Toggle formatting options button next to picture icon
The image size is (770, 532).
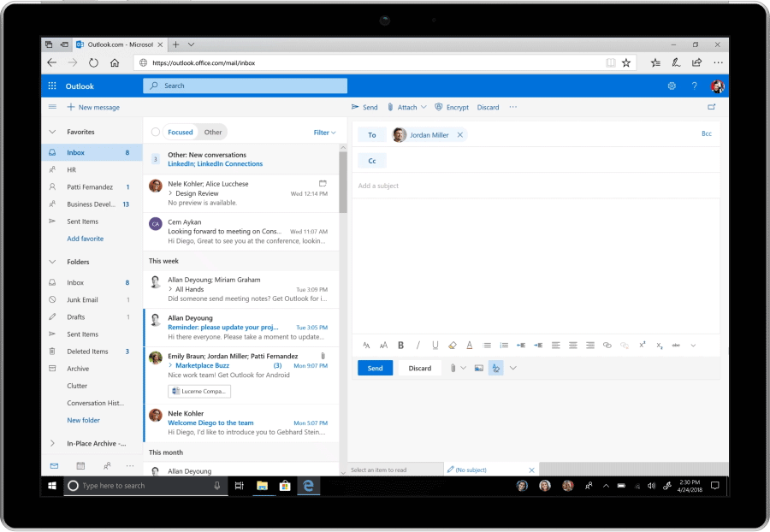click(x=496, y=368)
